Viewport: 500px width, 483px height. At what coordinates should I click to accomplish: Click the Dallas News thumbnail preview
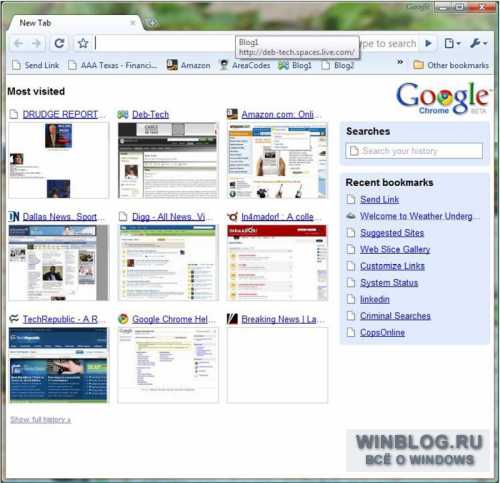[59, 263]
